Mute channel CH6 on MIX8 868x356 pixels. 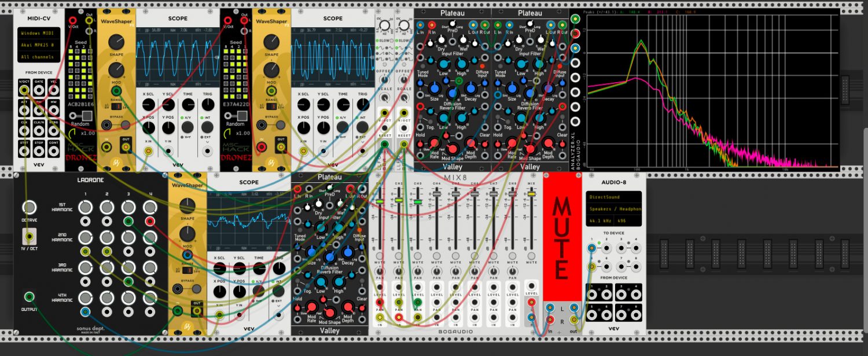[475, 256]
